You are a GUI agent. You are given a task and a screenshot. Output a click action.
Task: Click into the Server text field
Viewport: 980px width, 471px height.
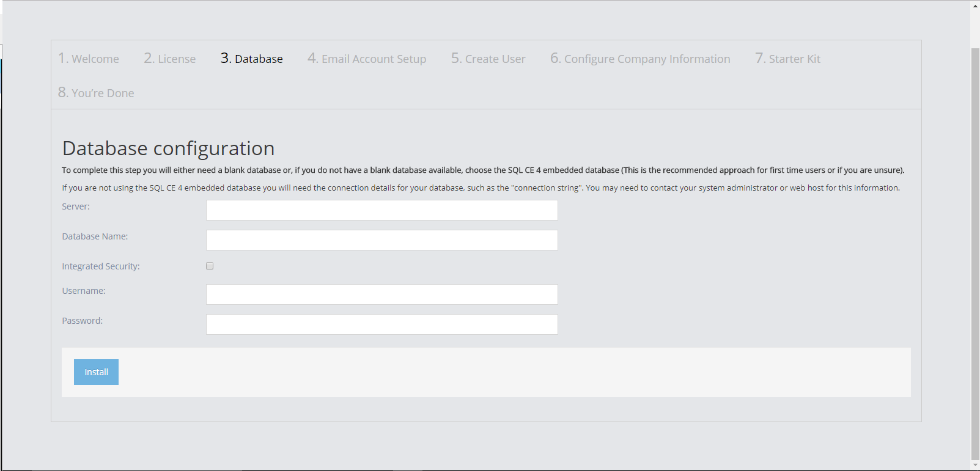pos(381,210)
